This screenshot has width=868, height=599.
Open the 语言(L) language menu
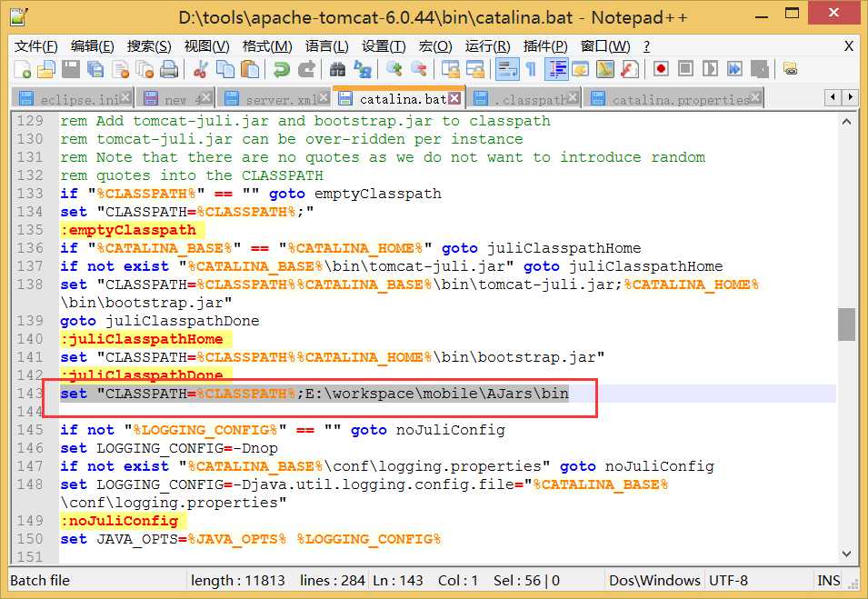tap(326, 46)
